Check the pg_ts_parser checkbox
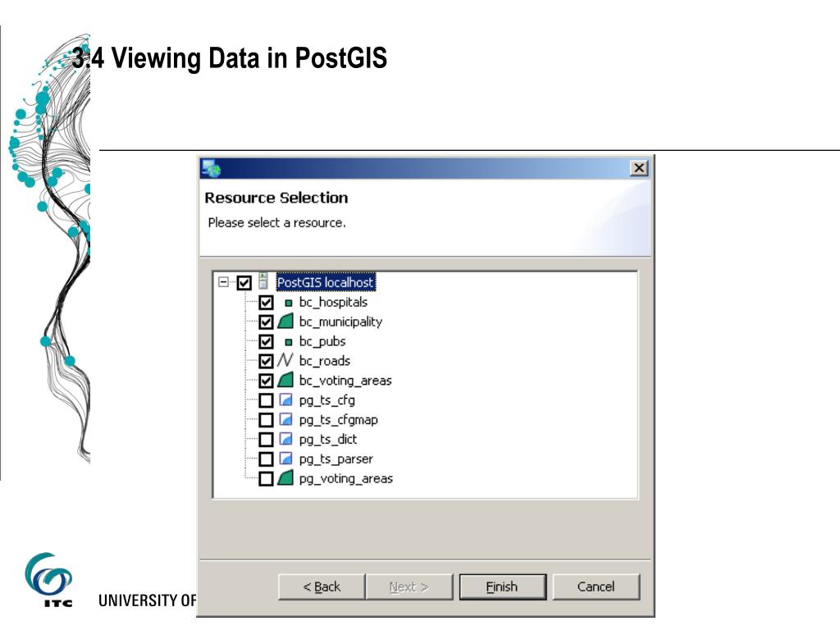The height and width of the screenshot is (630, 840). pos(267,459)
